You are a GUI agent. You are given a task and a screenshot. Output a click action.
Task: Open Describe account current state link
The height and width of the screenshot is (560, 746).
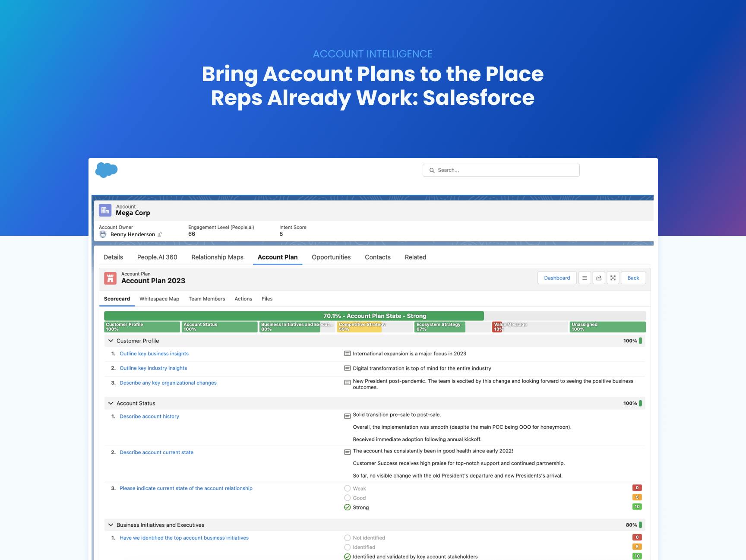(x=157, y=452)
